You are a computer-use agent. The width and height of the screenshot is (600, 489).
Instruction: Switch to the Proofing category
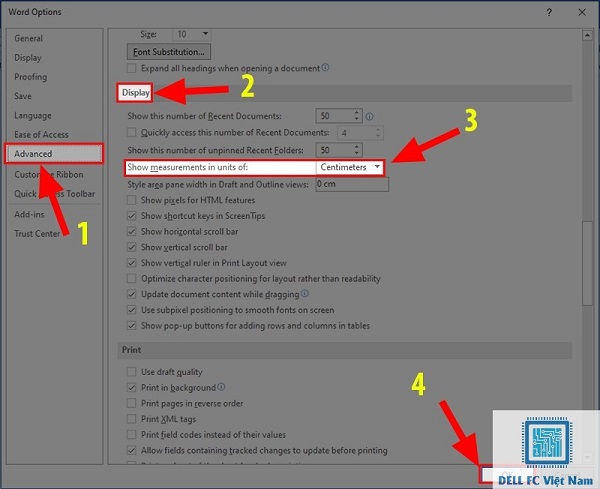[31, 77]
